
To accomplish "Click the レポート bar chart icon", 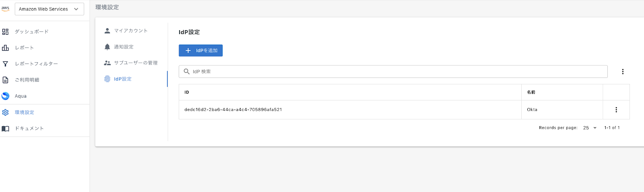I will [x=5, y=48].
